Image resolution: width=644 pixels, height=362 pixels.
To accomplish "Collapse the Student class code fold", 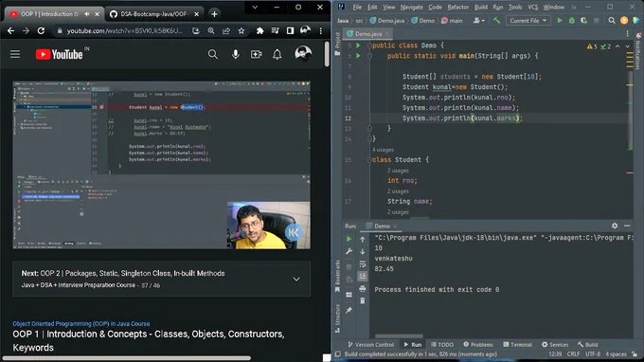I will pyautogui.click(x=369, y=160).
